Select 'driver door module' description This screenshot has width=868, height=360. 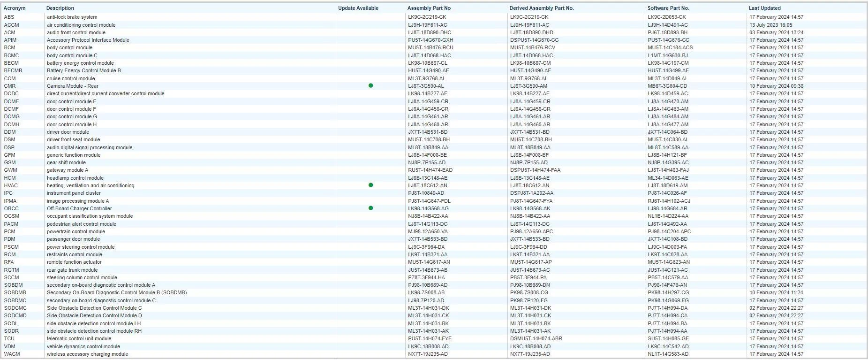click(x=68, y=132)
